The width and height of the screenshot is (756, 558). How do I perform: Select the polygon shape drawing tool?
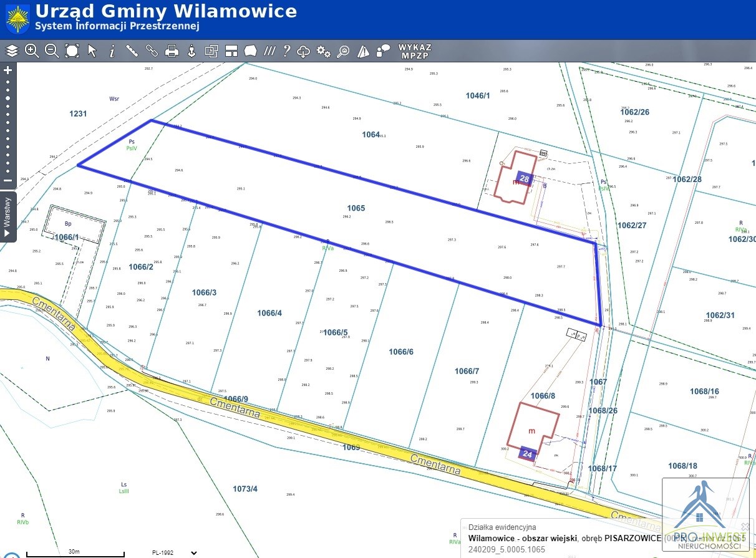click(251, 51)
